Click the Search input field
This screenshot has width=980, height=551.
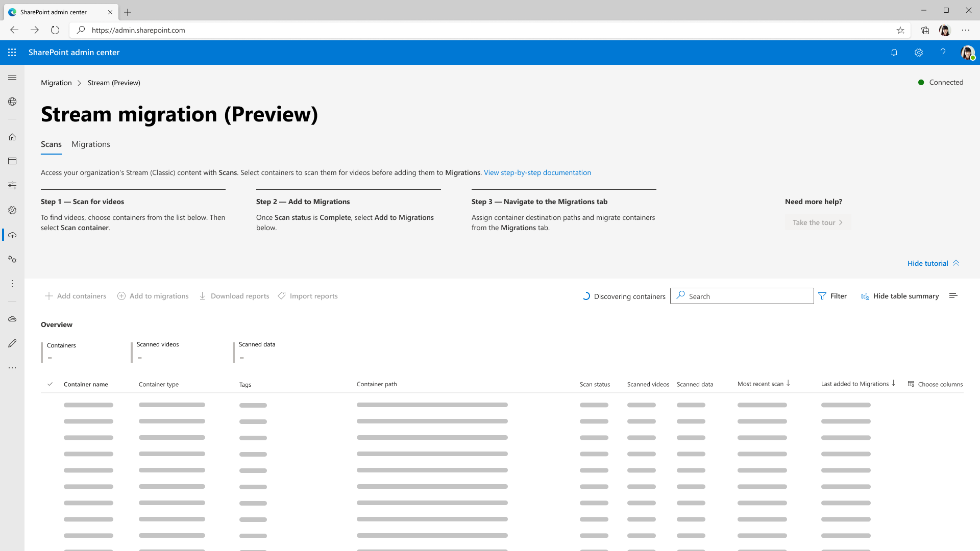pyautogui.click(x=742, y=296)
